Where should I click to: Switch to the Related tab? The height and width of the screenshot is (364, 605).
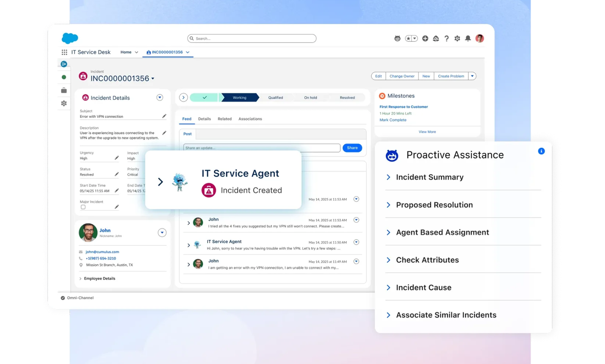[225, 119]
